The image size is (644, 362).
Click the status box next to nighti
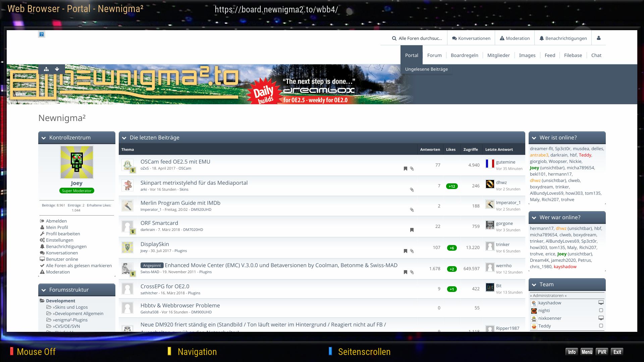(601, 310)
